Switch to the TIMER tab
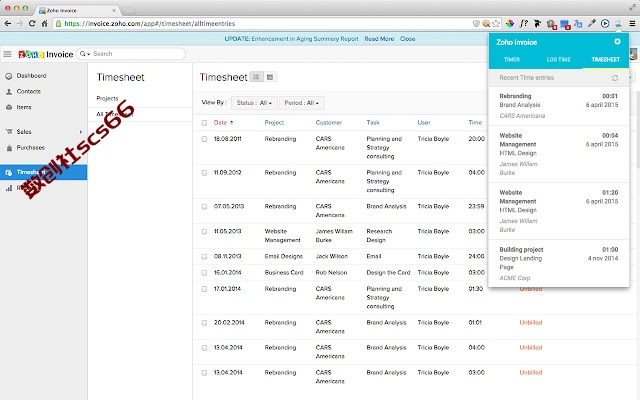Screen dimensions: 640x400 click(511, 60)
